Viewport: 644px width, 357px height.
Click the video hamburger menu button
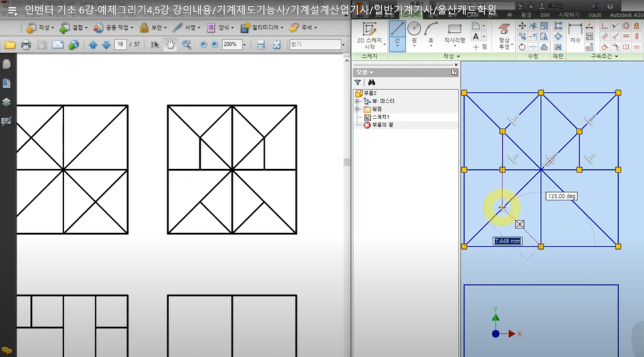13,11
